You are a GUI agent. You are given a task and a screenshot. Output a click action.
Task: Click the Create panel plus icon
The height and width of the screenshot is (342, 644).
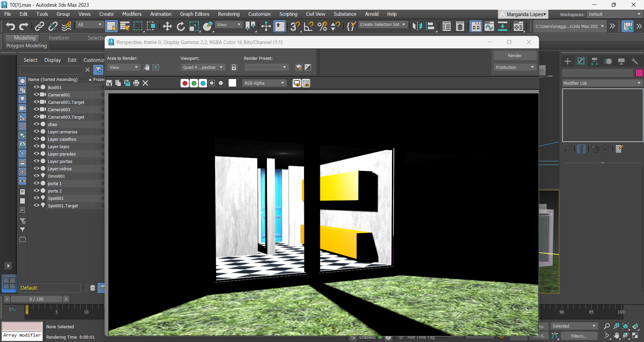(567, 61)
